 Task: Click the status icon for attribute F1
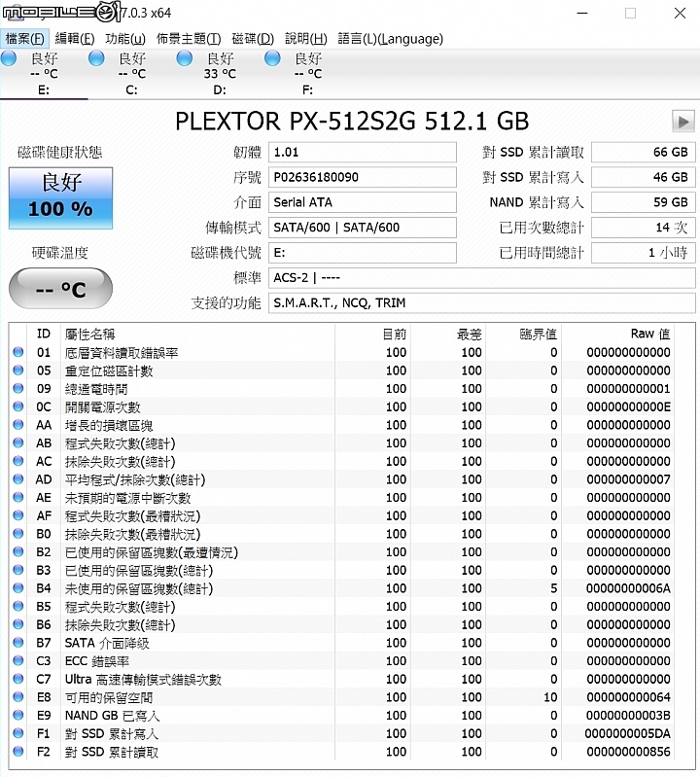(x=18, y=733)
